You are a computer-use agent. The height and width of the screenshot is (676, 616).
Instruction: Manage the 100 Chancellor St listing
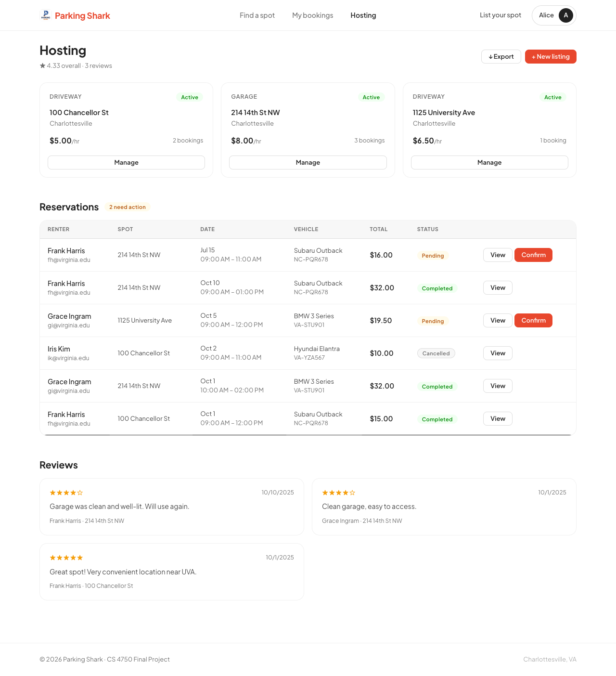click(126, 162)
